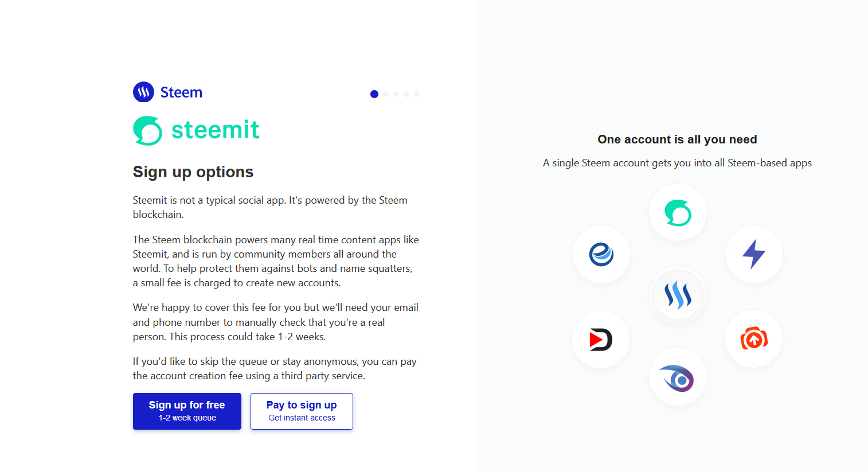Select the green Steemit app icon in circle
Image resolution: width=868 pixels, height=471 pixels.
pyautogui.click(x=678, y=213)
